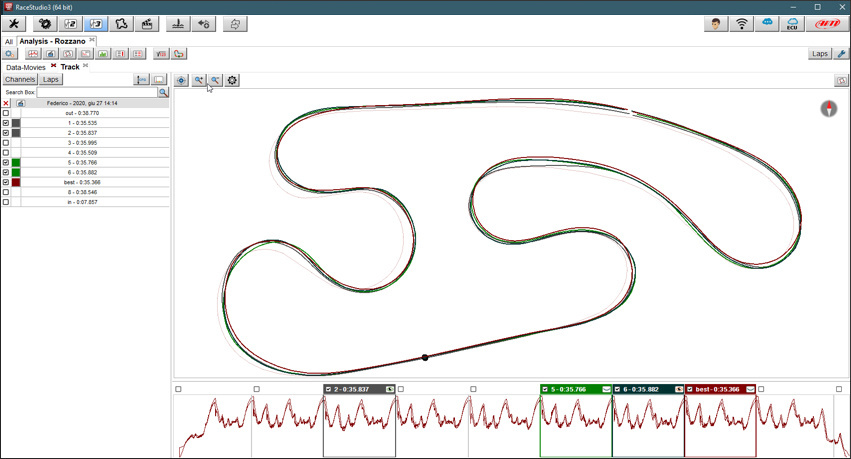Open the track map manager icon
The width and height of the screenshot is (851, 459).
click(122, 23)
